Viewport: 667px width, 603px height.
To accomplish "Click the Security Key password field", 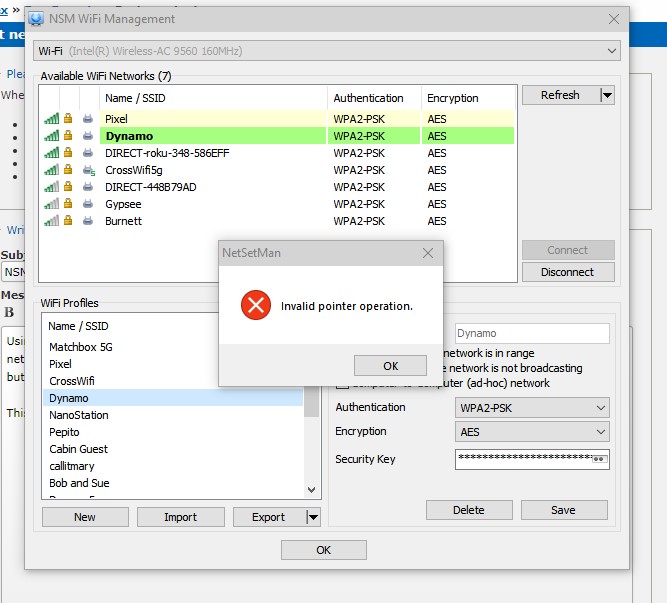I will coord(532,459).
